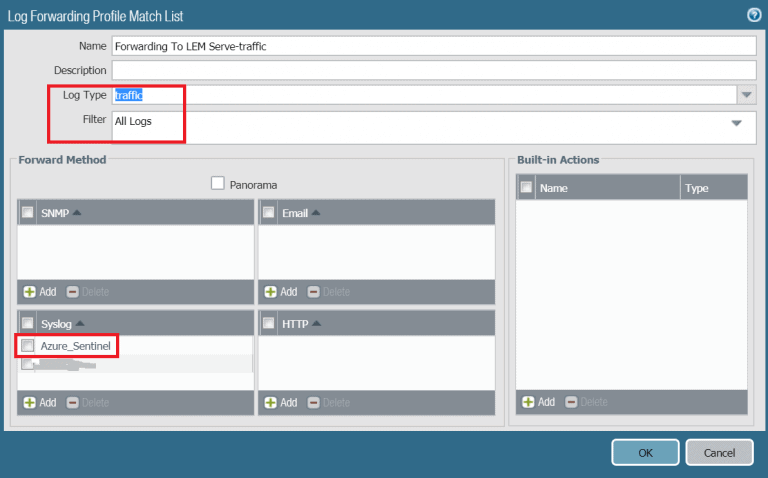Click the Add icon under Syslog list
768x478 pixels.
[x=29, y=402]
